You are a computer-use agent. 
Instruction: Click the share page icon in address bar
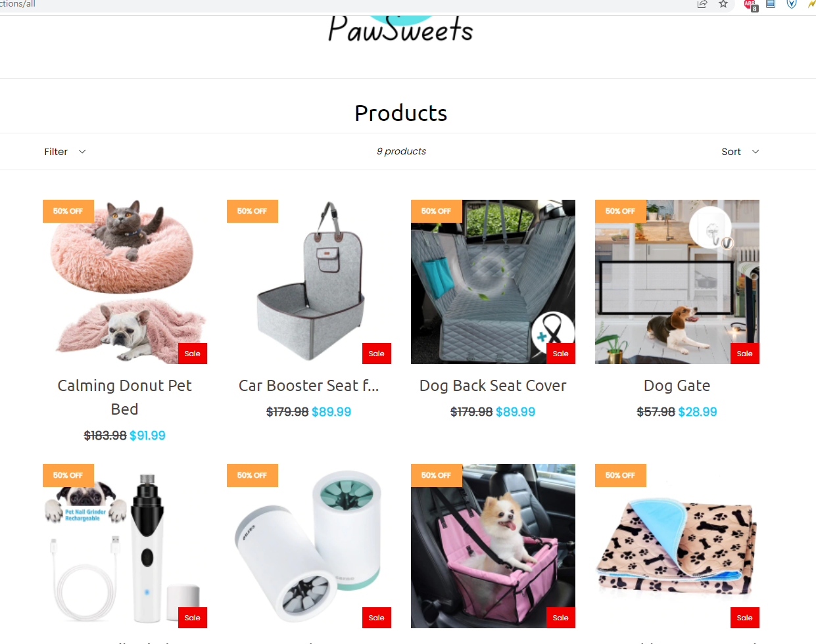(x=702, y=4)
